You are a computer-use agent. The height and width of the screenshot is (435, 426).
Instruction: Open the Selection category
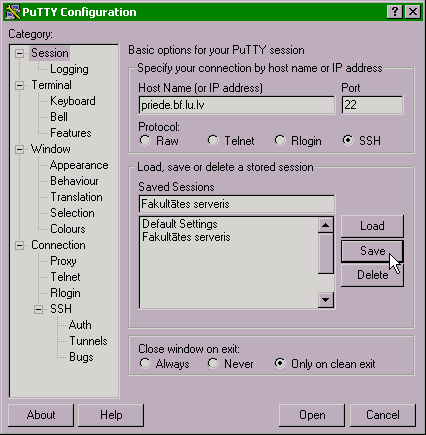pos(72,213)
